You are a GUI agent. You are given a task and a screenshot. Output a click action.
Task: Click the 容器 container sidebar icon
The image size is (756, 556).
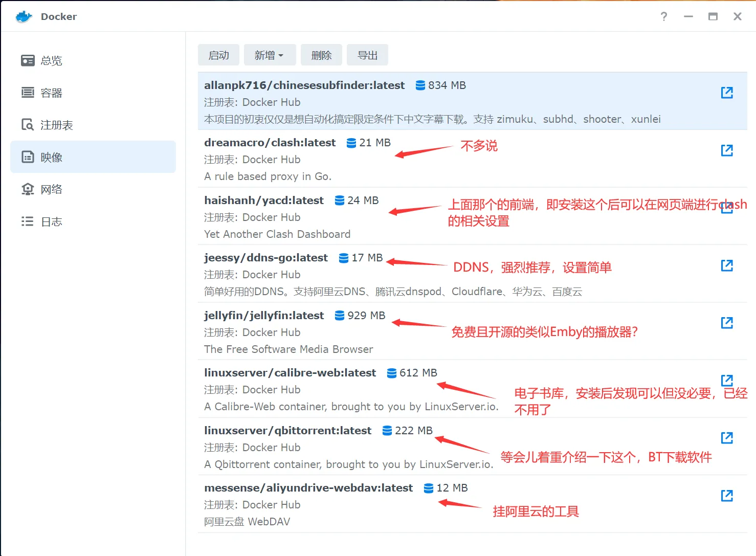tap(28, 93)
